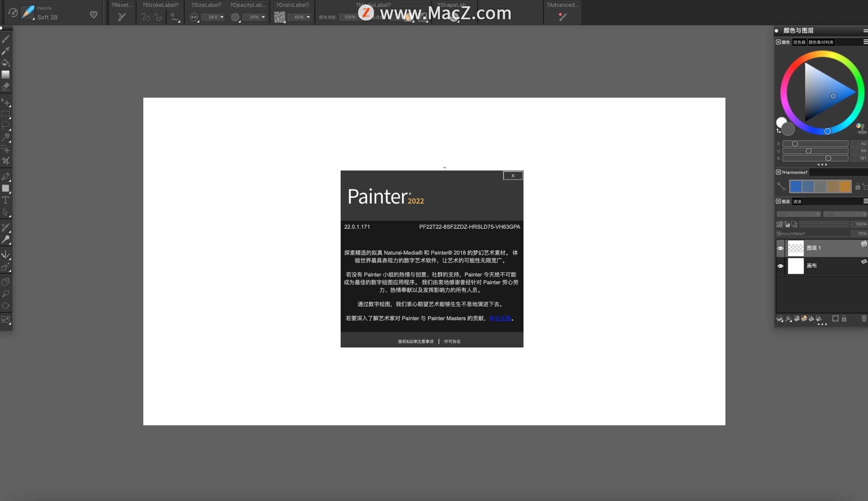This screenshot has height=501, width=868.
Task: Open the 许可协议 license agreement
Action: (452, 341)
